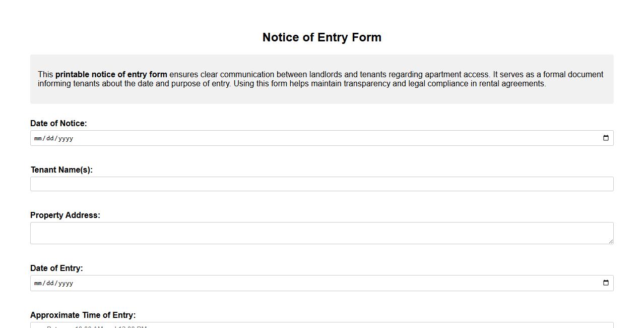Click the Property Address resize handle
Screen dimensions: 644x328
(611, 241)
